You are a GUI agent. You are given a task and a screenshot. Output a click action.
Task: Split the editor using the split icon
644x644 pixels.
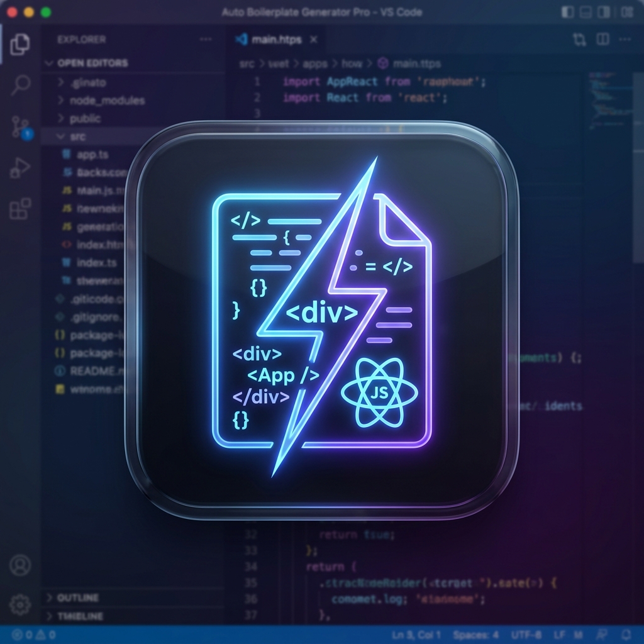[x=602, y=40]
